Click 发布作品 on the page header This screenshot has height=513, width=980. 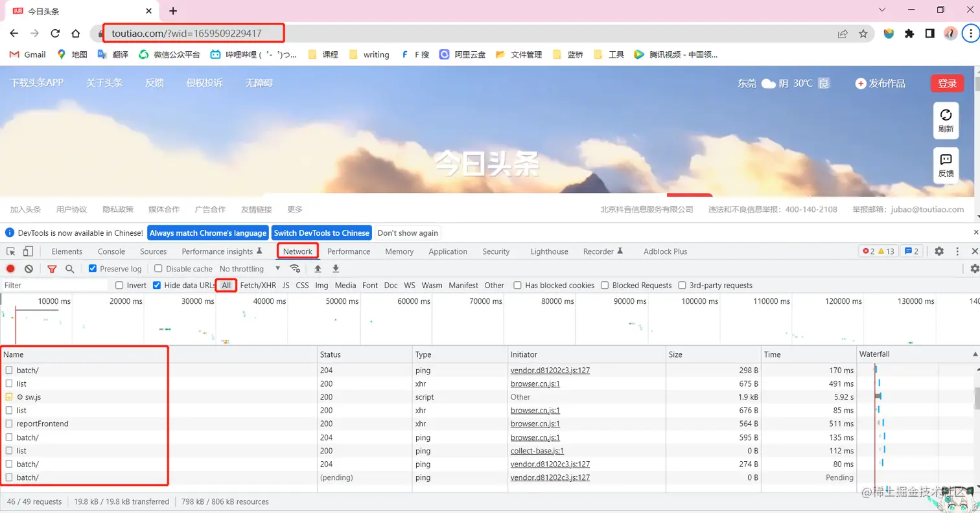880,84
